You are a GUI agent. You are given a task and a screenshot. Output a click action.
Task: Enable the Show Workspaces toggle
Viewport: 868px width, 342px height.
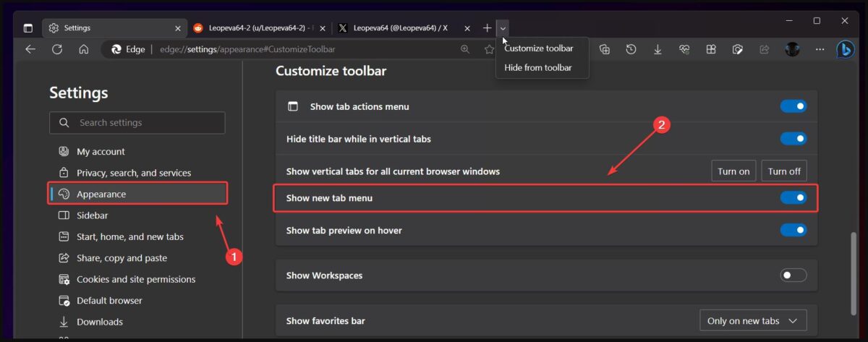pos(793,275)
